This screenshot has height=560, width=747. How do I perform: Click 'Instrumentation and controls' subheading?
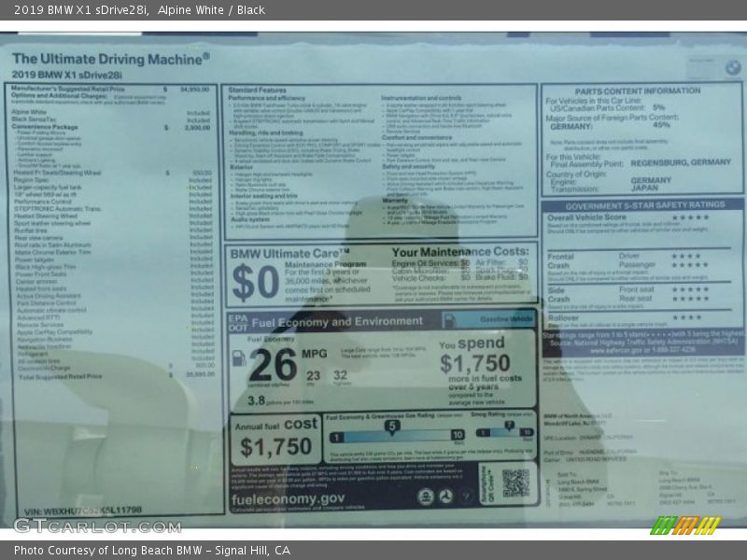click(x=421, y=98)
